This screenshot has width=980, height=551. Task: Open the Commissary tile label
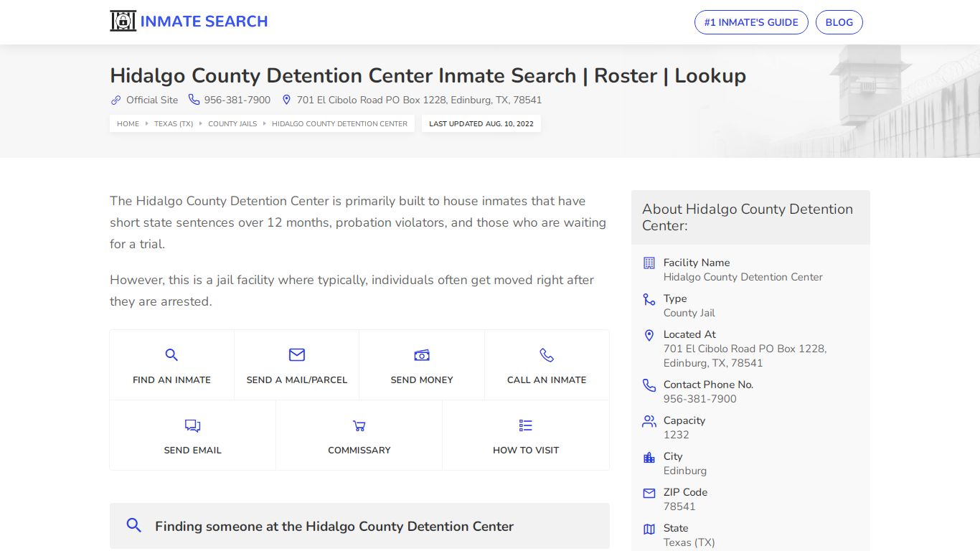pos(359,450)
